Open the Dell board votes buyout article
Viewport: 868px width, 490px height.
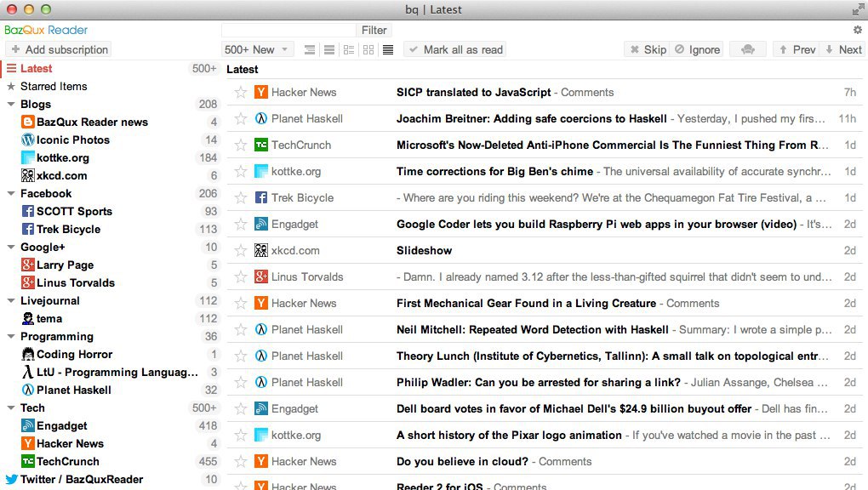click(x=545, y=408)
